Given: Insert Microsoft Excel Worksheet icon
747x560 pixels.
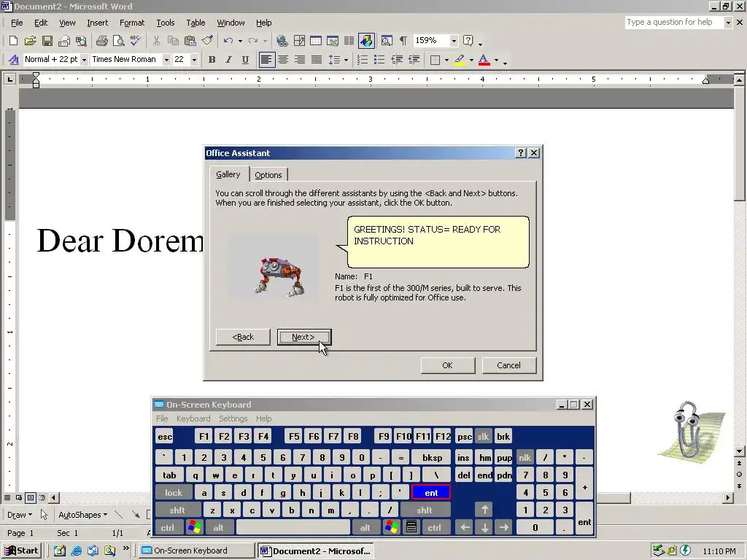Looking at the screenshot, I should click(x=333, y=41).
